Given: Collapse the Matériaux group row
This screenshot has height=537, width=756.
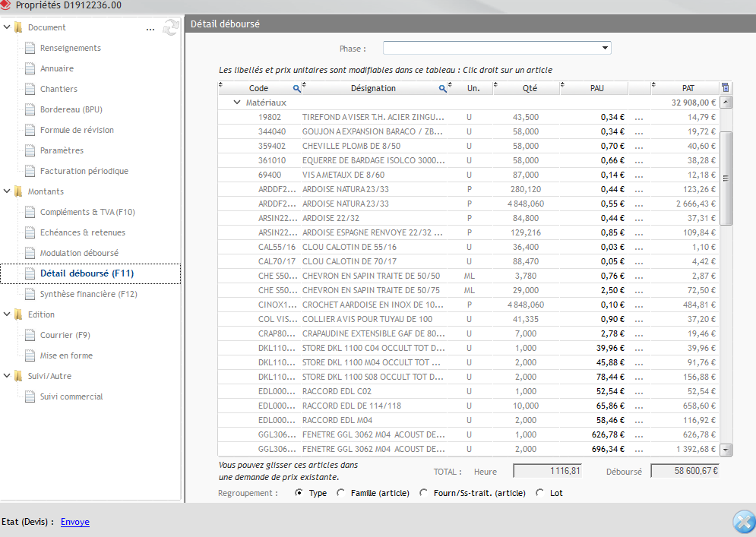Looking at the screenshot, I should pos(236,102).
